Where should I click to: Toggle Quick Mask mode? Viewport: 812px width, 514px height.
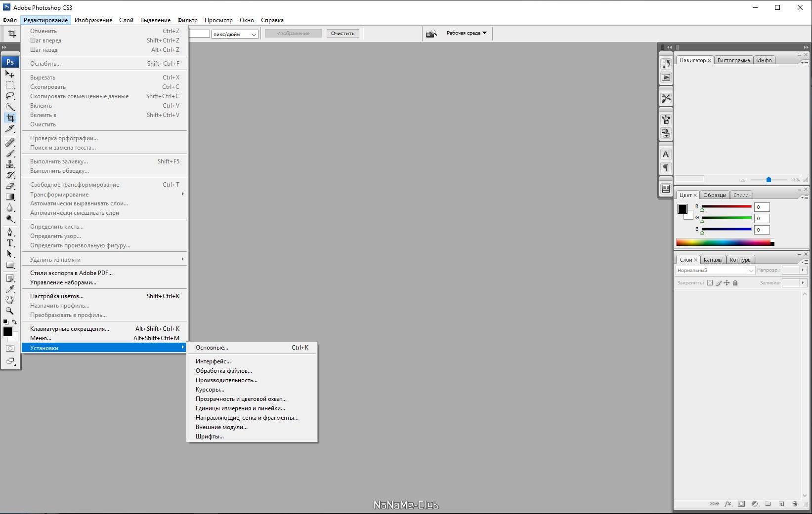(x=10, y=349)
